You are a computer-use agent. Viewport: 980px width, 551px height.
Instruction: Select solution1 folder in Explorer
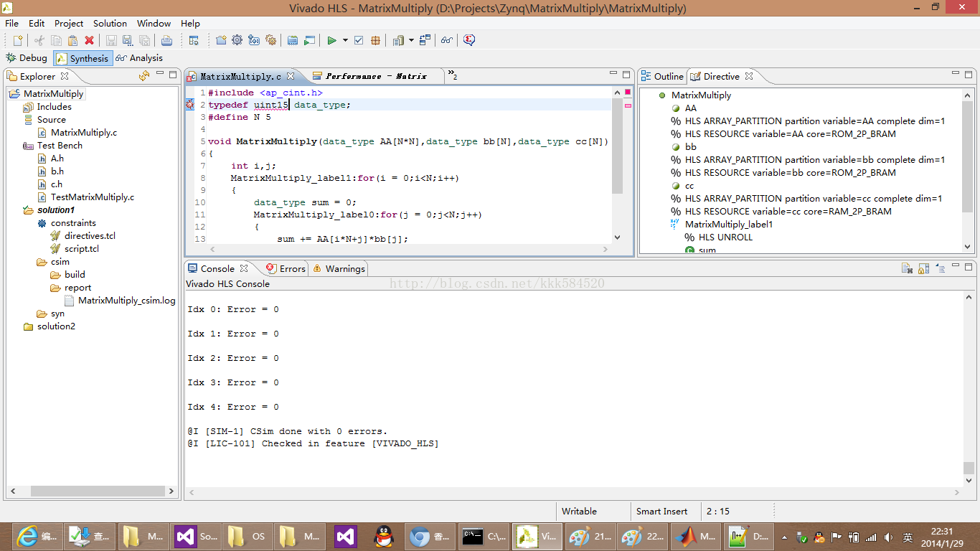(55, 210)
